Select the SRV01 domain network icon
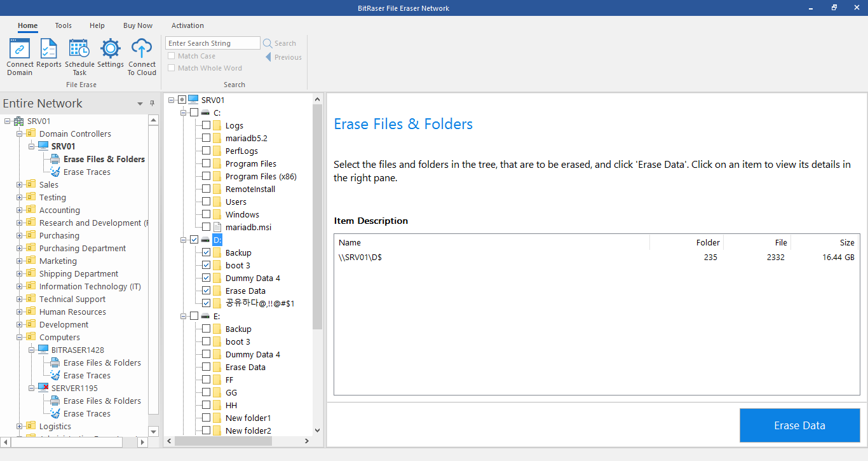 pos(19,121)
